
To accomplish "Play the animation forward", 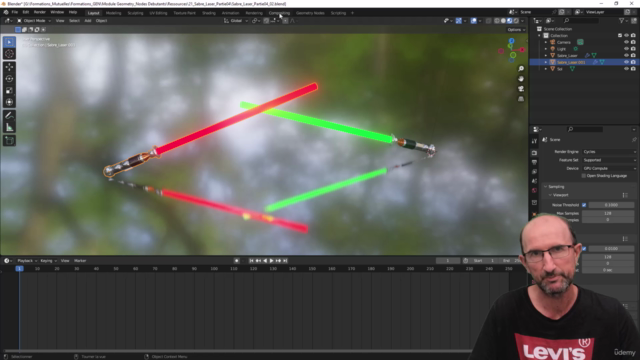I will point(271,261).
